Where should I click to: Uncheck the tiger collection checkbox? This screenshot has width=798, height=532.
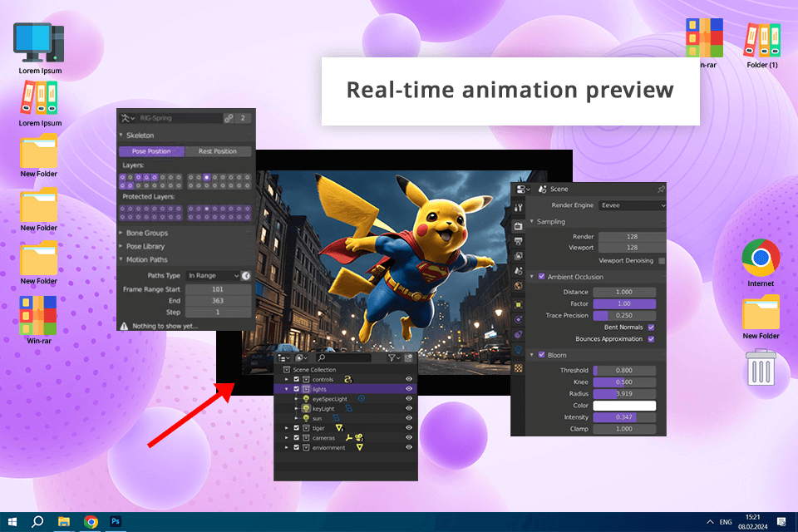pos(297,428)
